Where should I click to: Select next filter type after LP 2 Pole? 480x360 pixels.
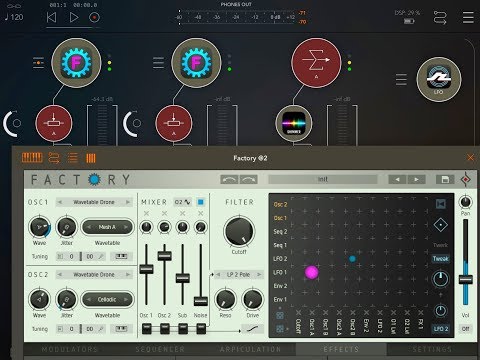pyautogui.click(x=259, y=275)
